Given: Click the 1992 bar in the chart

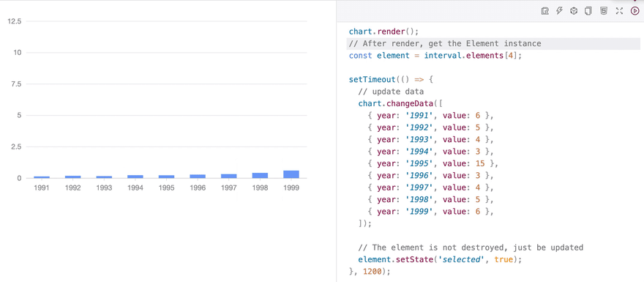Looking at the screenshot, I should point(73,177).
